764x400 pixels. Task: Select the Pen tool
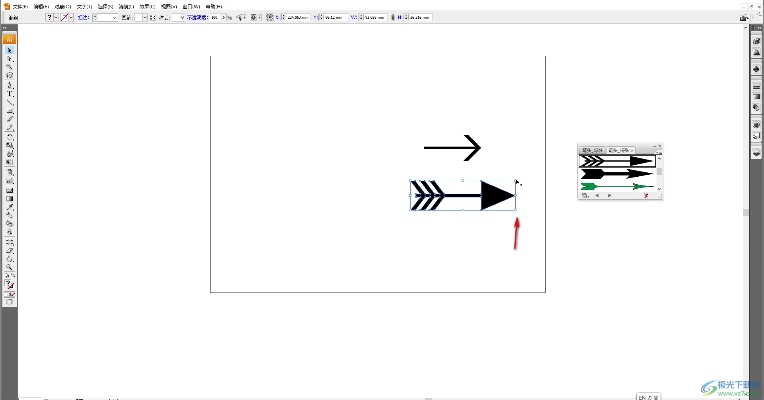coord(9,85)
